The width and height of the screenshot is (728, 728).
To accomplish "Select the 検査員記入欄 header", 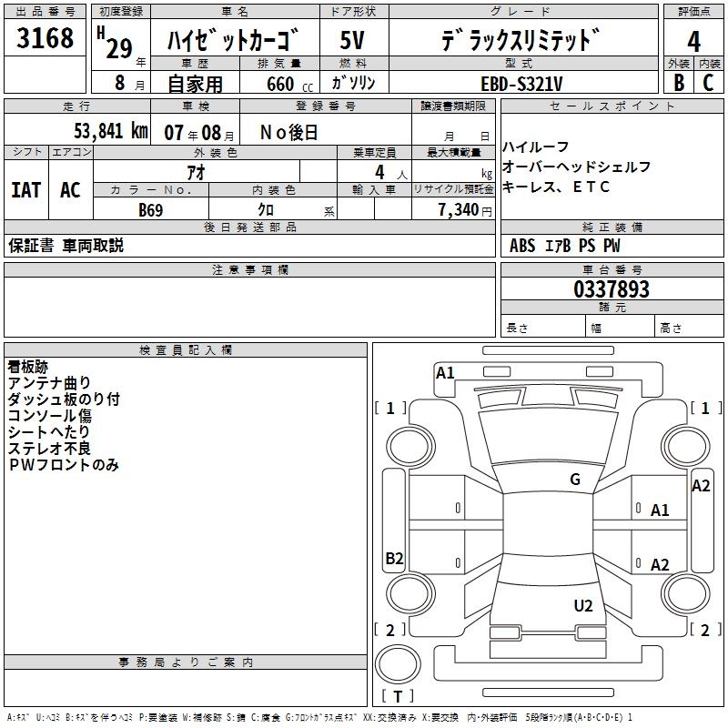I will point(186,350).
